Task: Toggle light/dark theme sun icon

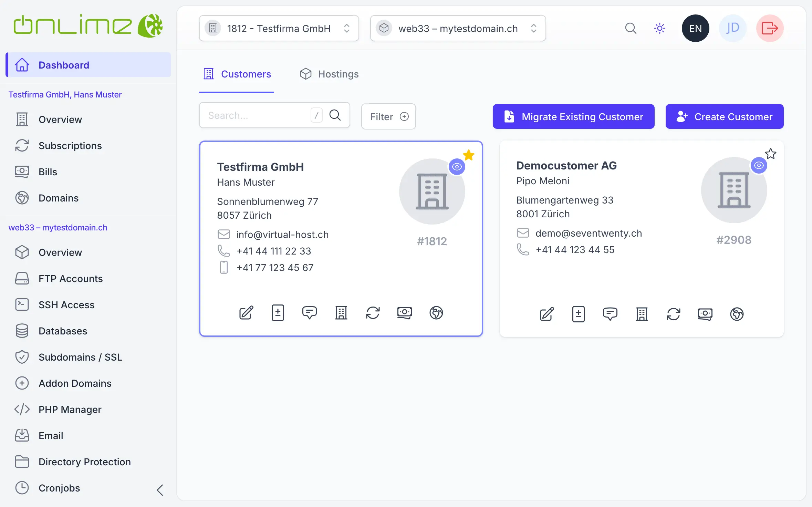Action: pyautogui.click(x=659, y=28)
